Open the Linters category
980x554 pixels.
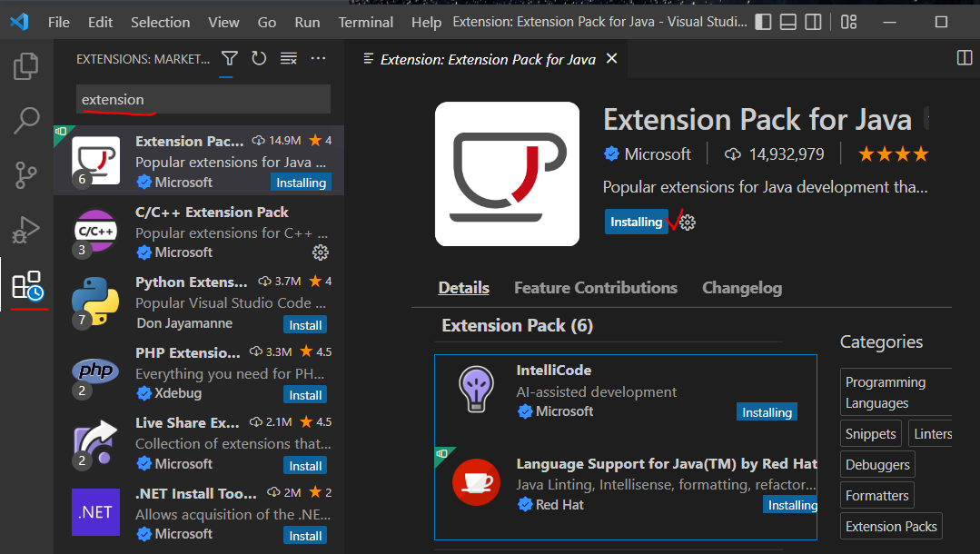pos(932,434)
